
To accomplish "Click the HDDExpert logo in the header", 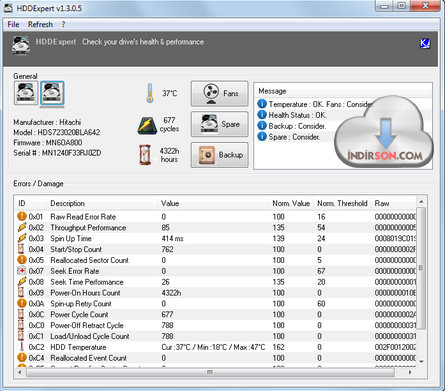I will (x=21, y=45).
